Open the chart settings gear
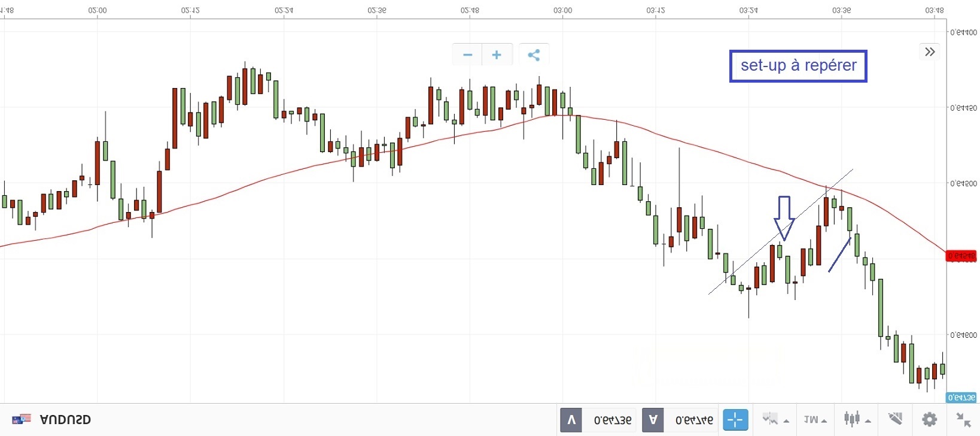The image size is (980, 436). [x=929, y=419]
